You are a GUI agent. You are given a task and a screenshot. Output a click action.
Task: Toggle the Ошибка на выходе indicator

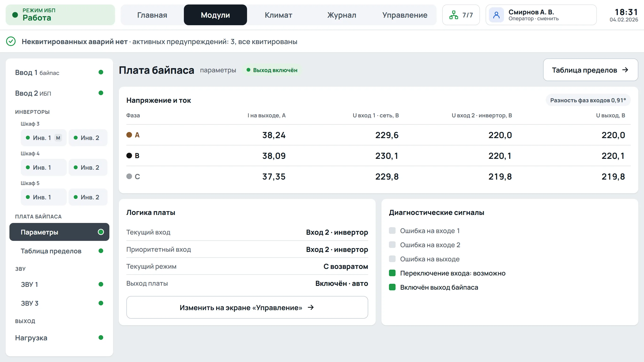392,259
